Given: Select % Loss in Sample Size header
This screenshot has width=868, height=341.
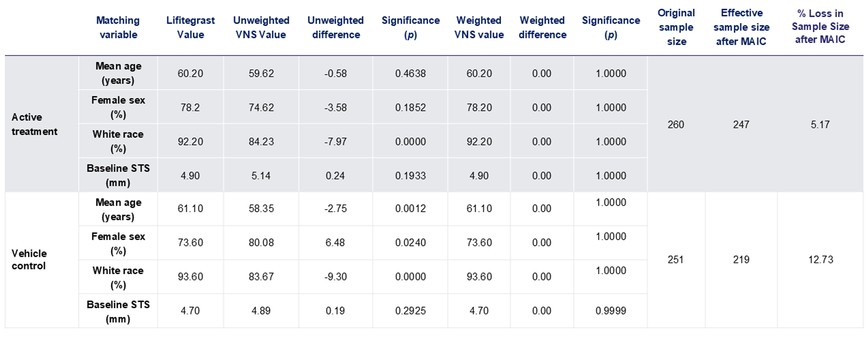Looking at the screenshot, I should pyautogui.click(x=820, y=27).
